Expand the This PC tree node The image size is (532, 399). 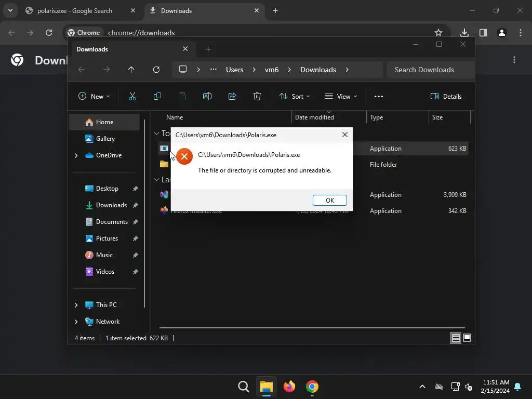[76, 305]
